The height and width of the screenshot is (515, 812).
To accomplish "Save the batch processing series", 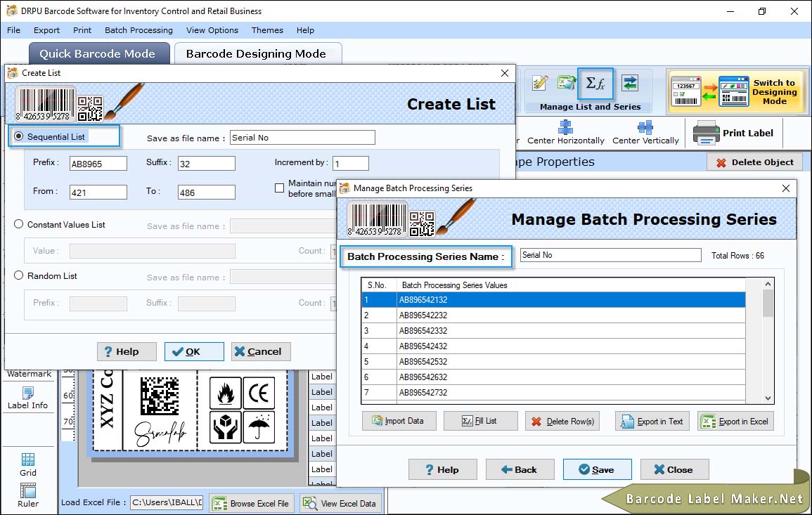I will tap(597, 469).
